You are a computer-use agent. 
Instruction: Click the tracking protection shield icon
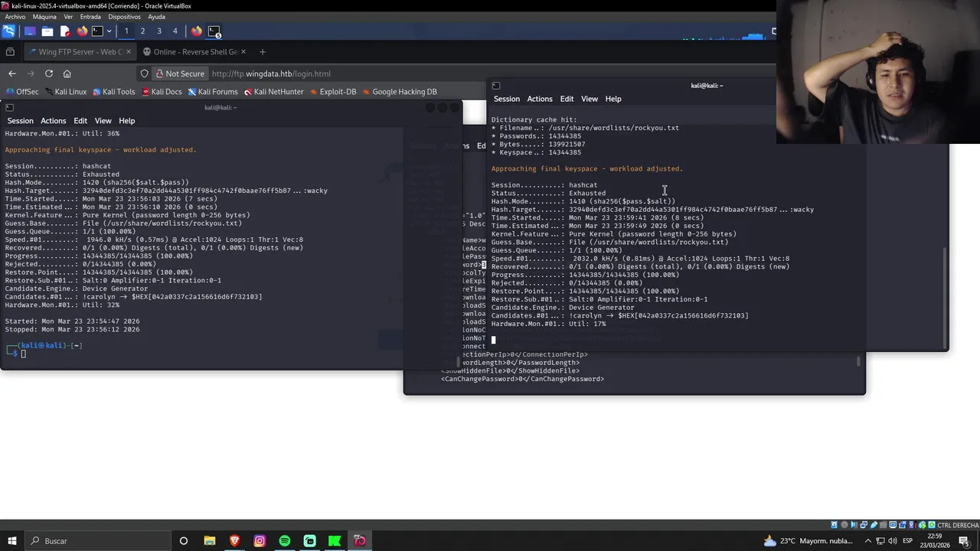click(x=144, y=73)
